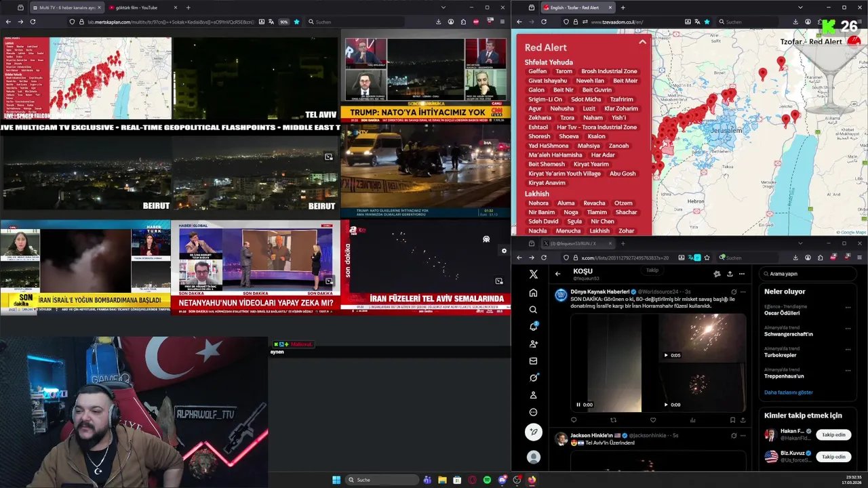Open Grok icon on Jackson Hinkle post
Screen dimensions: 868x488
734,435
